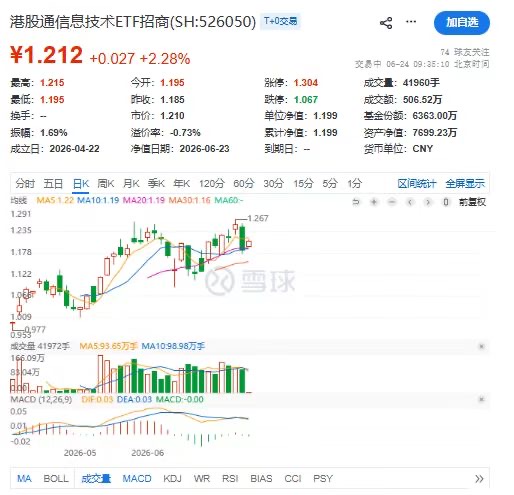514x495 pixels.
Task: Toggle the CCI indicator
Action: click(293, 479)
